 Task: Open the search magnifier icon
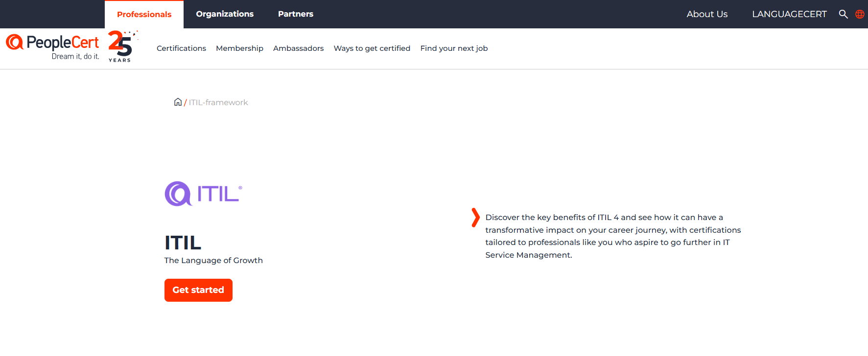[x=843, y=14]
